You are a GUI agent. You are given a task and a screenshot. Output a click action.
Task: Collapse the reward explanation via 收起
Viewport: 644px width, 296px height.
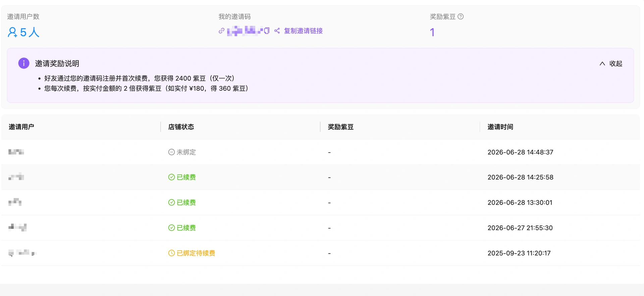(x=615, y=64)
